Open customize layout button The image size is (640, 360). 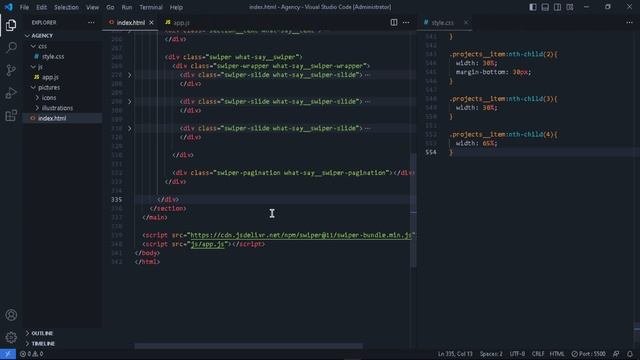click(570, 7)
